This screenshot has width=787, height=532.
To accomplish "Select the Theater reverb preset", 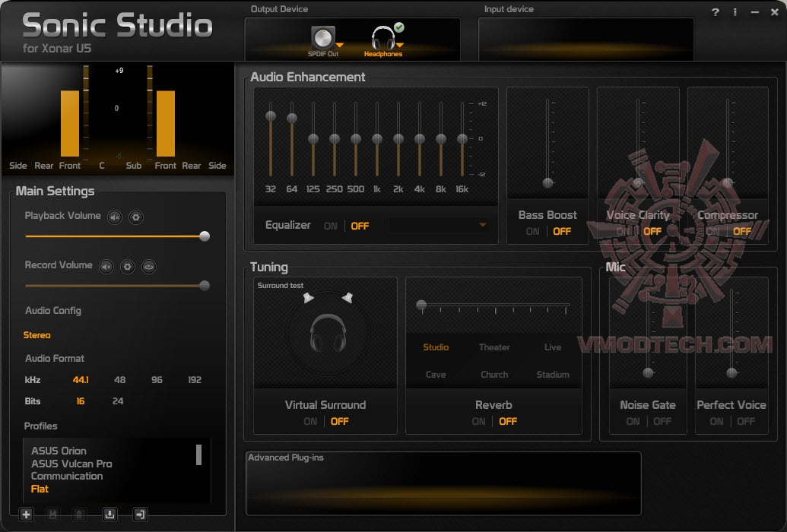I will tap(494, 347).
